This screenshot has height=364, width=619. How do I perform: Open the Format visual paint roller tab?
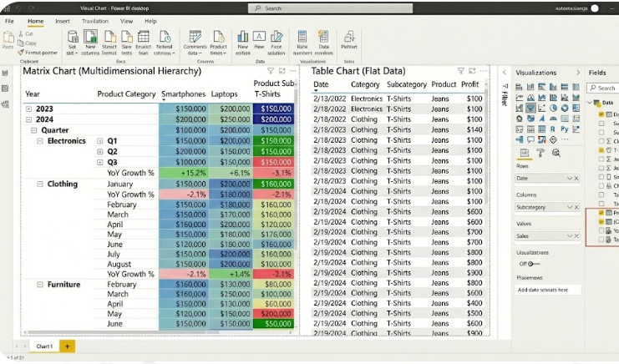click(540, 154)
